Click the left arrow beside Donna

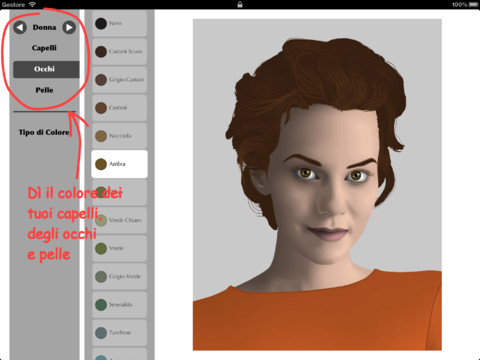20,27
